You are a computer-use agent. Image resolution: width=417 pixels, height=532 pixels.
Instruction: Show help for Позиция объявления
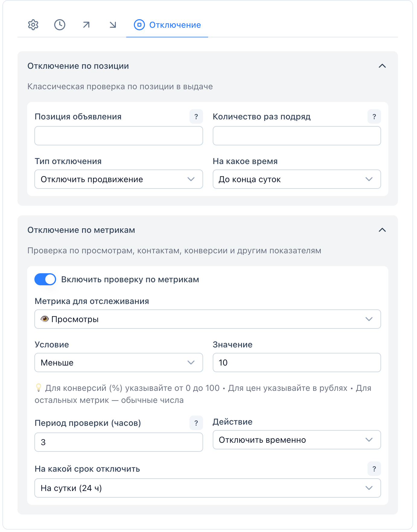(196, 117)
